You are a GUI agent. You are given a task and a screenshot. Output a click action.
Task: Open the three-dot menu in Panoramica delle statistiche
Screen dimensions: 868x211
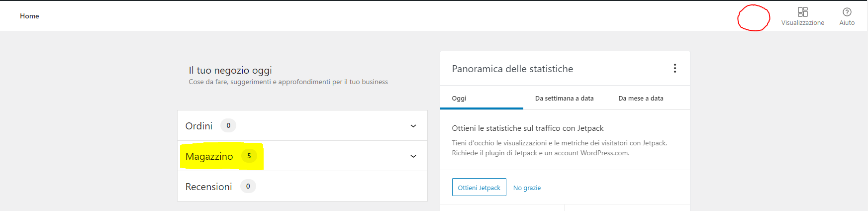(x=675, y=68)
